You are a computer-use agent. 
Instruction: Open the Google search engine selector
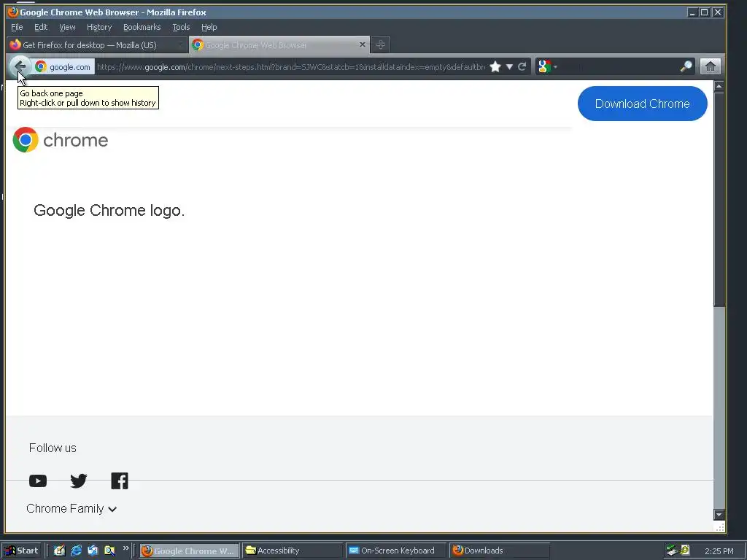pos(547,66)
